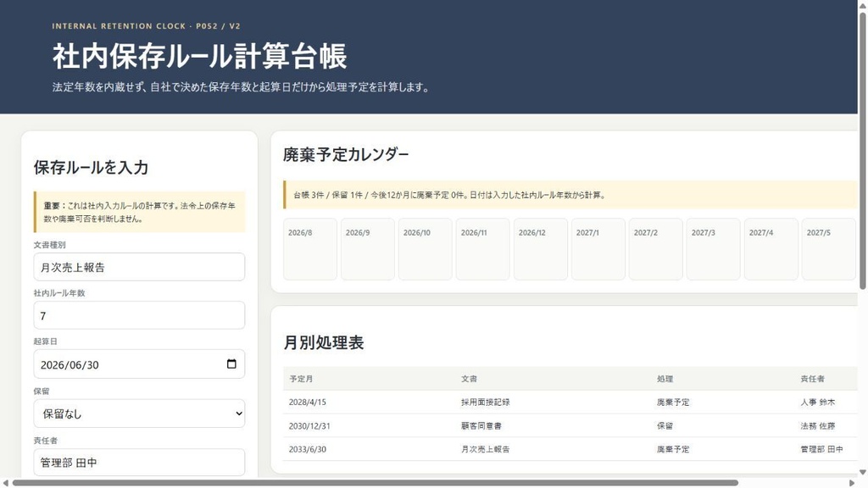Click the 責任者 field with 管理部 田中

(139, 462)
